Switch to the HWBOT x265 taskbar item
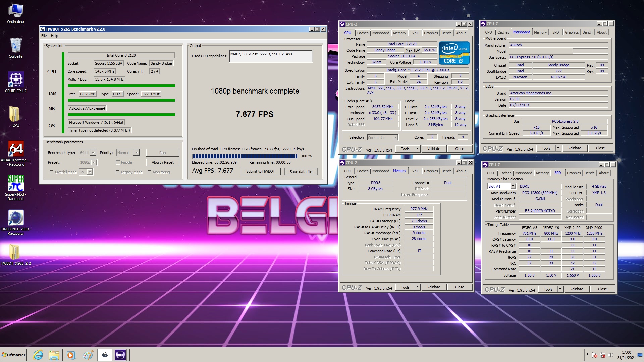This screenshot has width=644, height=362. 105,355
